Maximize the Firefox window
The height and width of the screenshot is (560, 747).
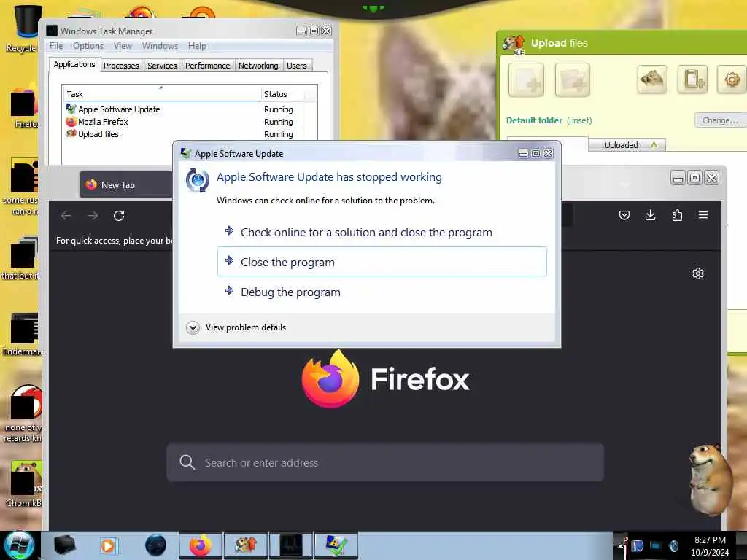(694, 178)
